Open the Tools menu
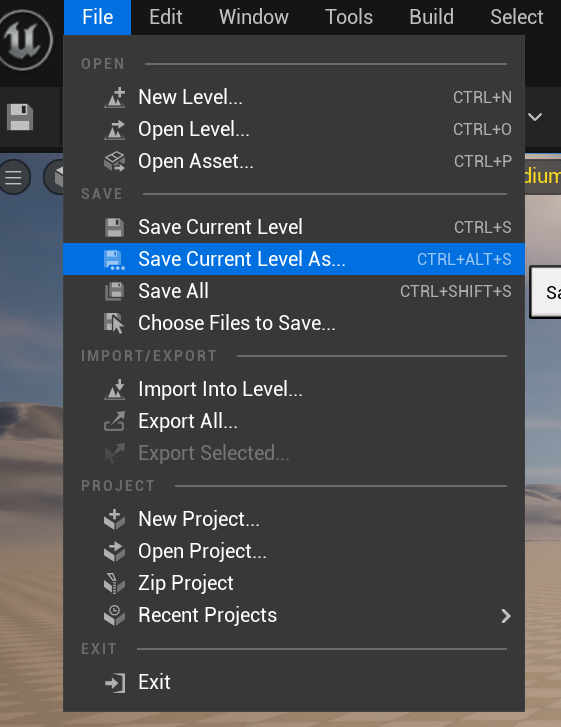The image size is (561, 727). (349, 17)
